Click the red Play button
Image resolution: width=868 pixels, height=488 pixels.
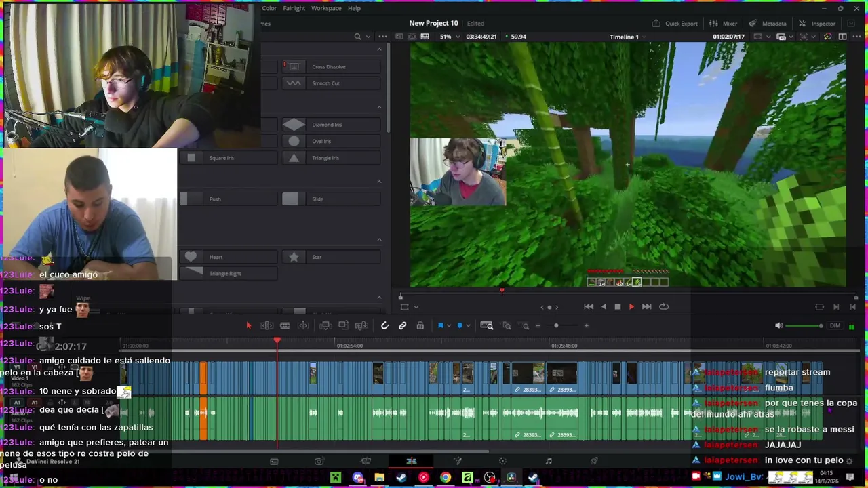tap(631, 307)
